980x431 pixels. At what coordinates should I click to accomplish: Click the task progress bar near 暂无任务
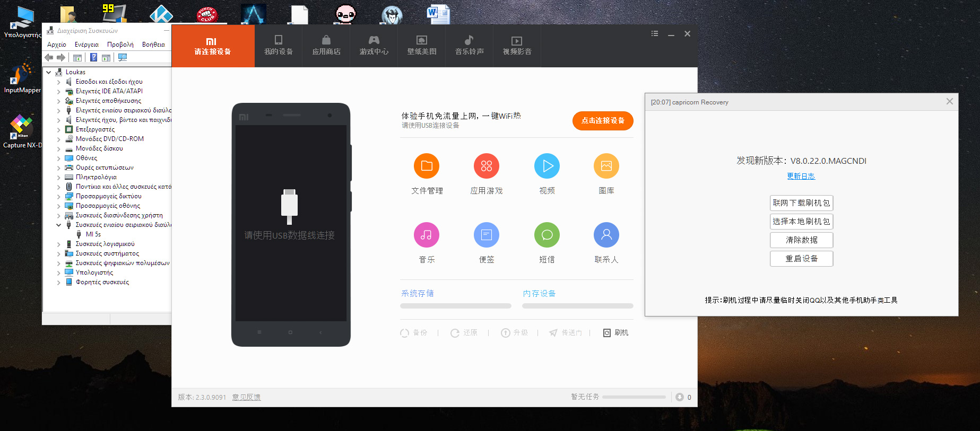click(634, 397)
